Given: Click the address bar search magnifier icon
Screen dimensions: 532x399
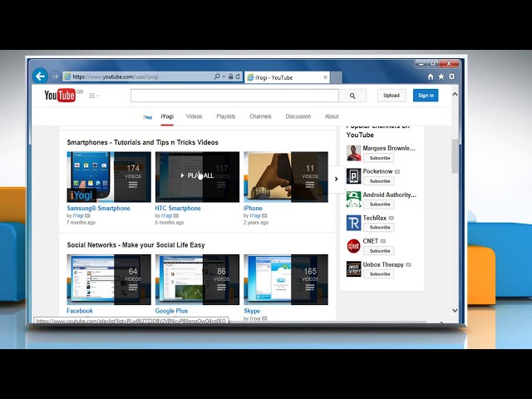Looking at the screenshot, I should [x=217, y=76].
